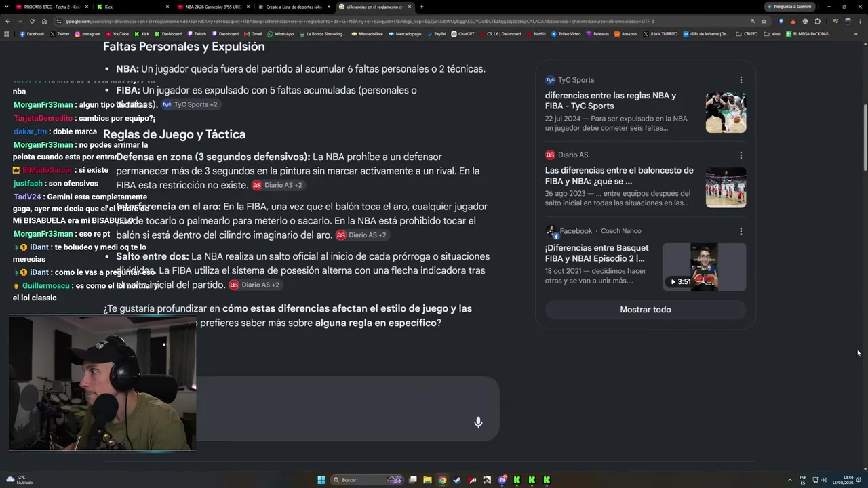Click the Diario AS article thumbnail
This screenshot has height=488, width=868.
click(726, 188)
